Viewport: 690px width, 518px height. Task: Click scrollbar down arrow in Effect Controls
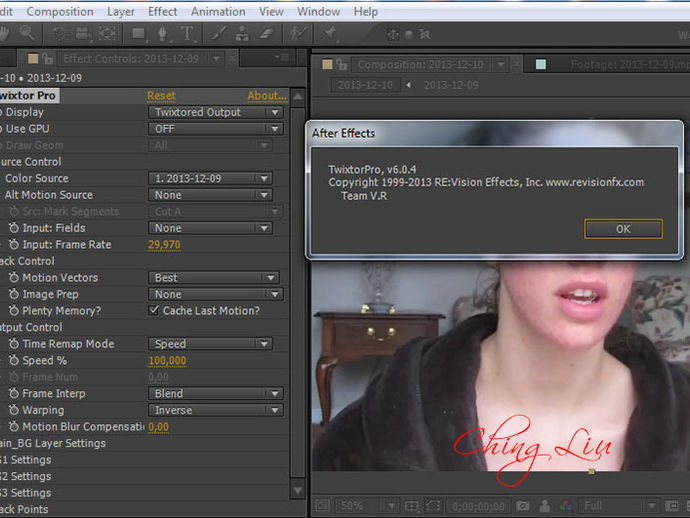[298, 490]
